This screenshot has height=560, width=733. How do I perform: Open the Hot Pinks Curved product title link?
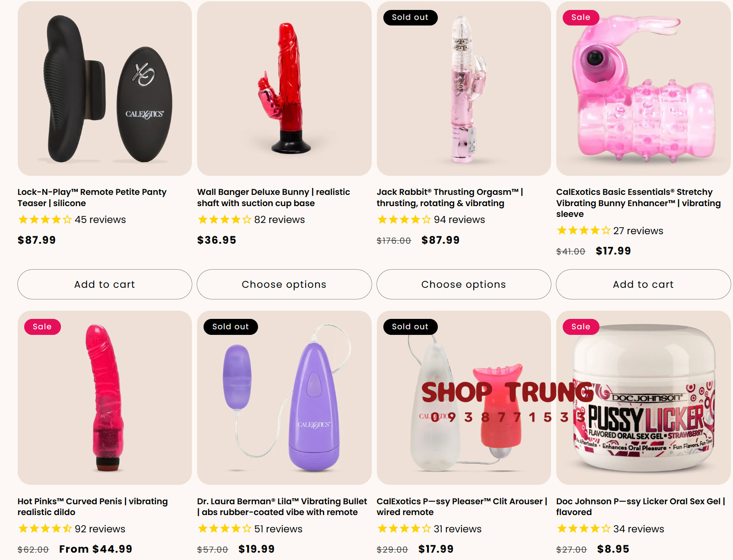[92, 506]
